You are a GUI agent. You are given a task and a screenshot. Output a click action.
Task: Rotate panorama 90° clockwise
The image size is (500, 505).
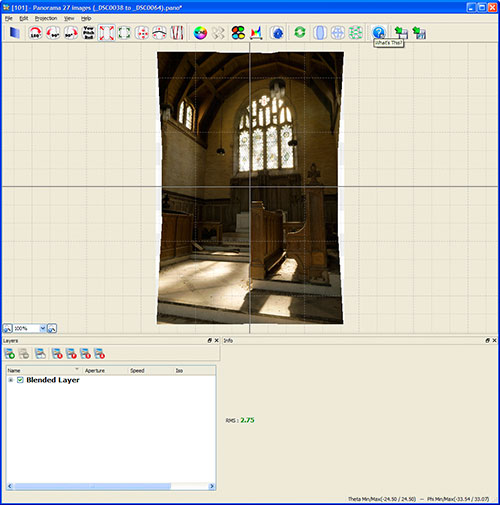click(x=71, y=33)
